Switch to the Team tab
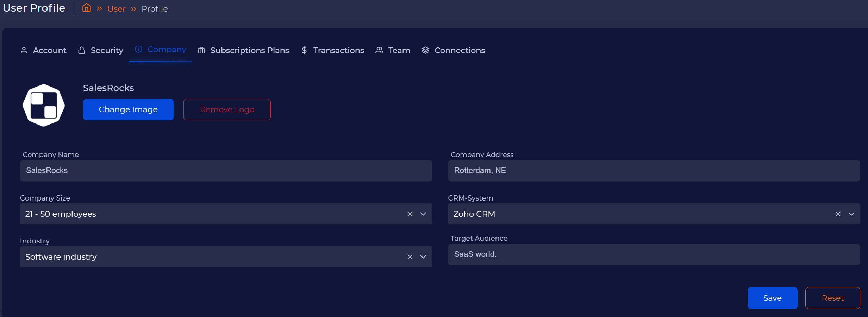Viewport: 868px width, 317px height. pyautogui.click(x=393, y=50)
